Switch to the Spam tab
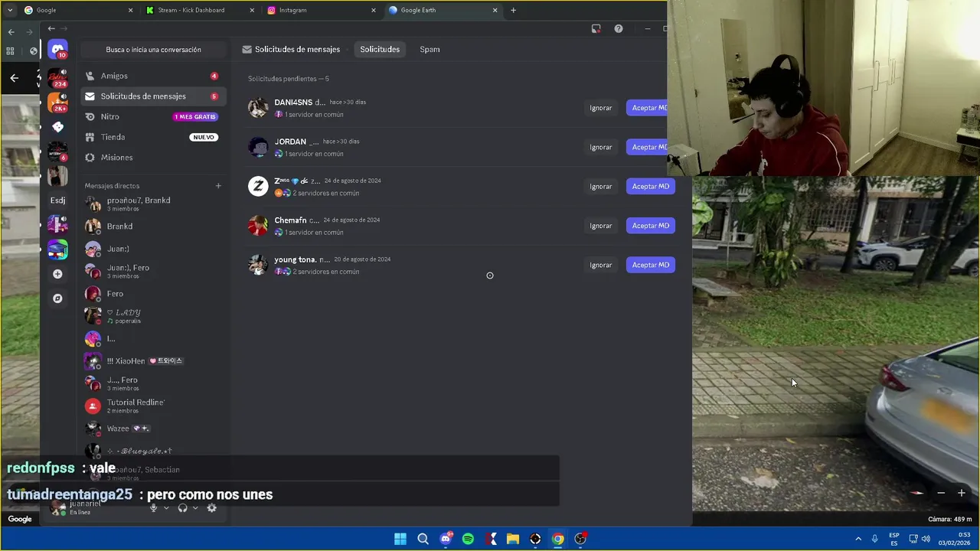Viewport: 980px width, 551px height. pos(430,50)
